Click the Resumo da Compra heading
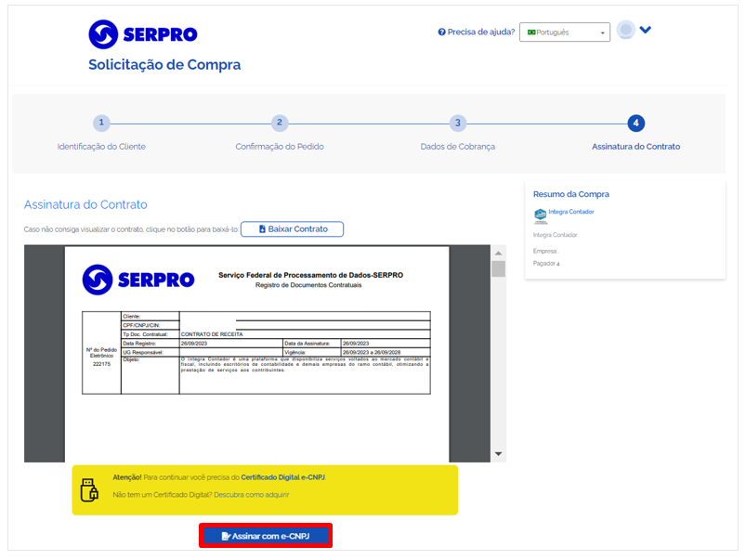Image resolution: width=746 pixels, height=560 pixels. click(x=571, y=194)
